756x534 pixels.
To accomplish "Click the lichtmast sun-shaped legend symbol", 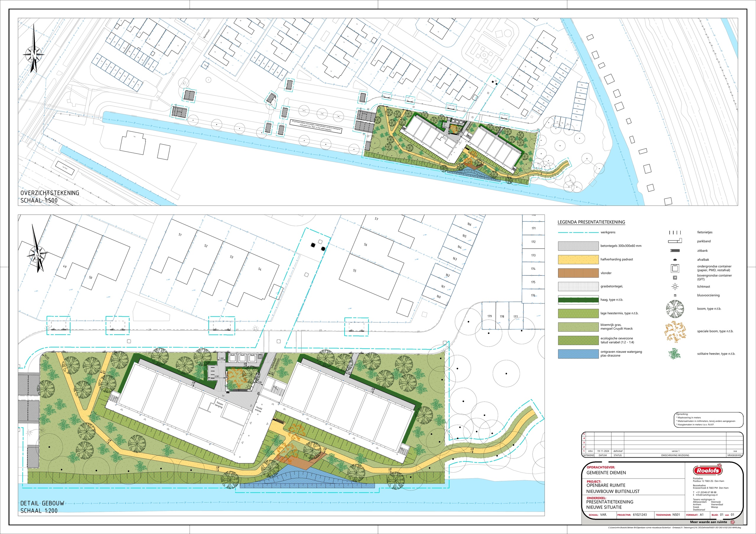I will [x=675, y=286].
